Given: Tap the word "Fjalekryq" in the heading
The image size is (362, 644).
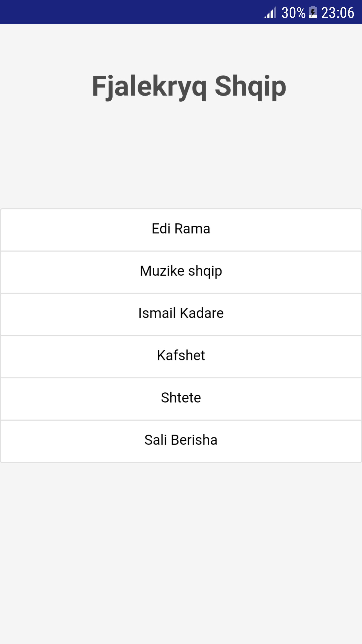Looking at the screenshot, I should pyautogui.click(x=149, y=86).
